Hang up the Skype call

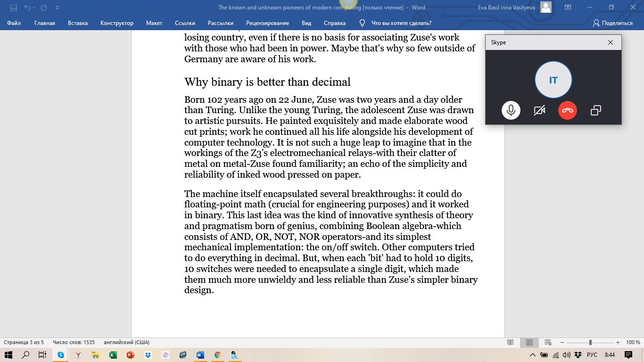click(x=568, y=110)
